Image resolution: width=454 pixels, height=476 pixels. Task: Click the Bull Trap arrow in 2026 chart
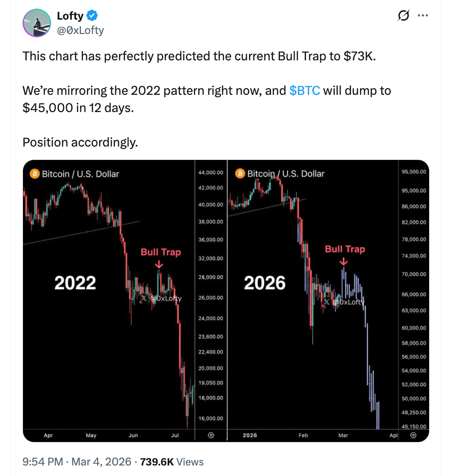[x=343, y=261]
